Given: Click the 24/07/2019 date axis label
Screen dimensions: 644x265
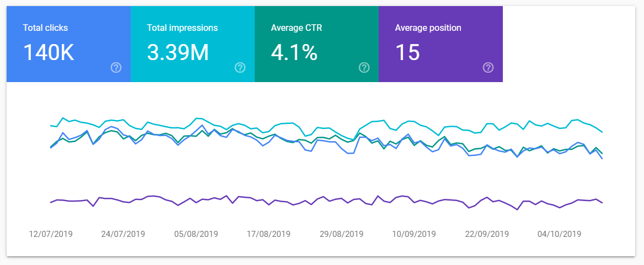Looking at the screenshot, I should coord(123,234).
